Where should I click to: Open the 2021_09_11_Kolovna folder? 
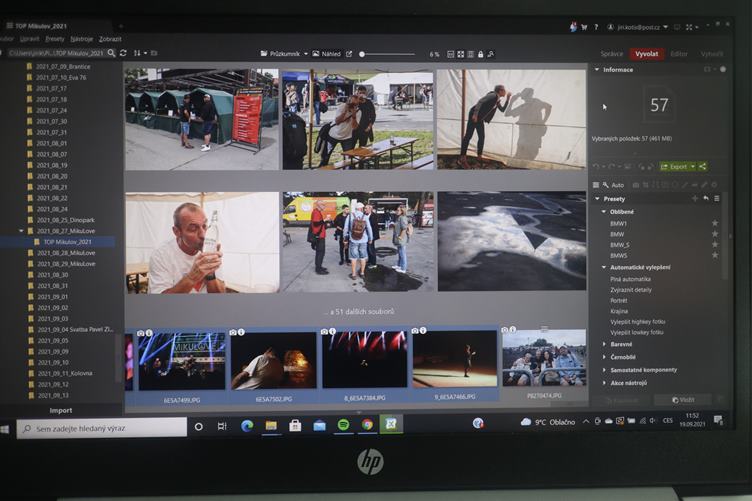[65, 373]
